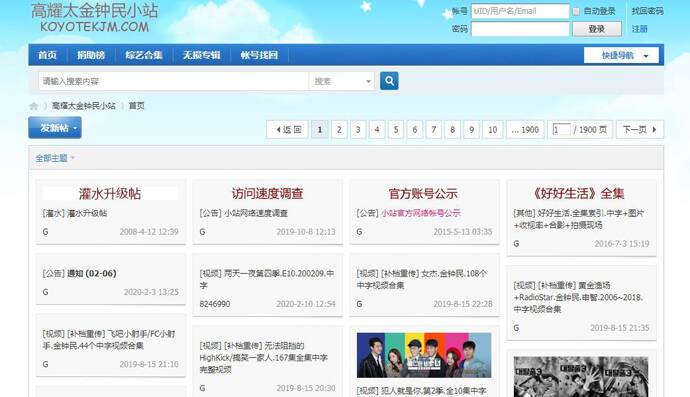Open the 访问速度调查 heading
Viewport: 690px width, 397px height.
(268, 194)
